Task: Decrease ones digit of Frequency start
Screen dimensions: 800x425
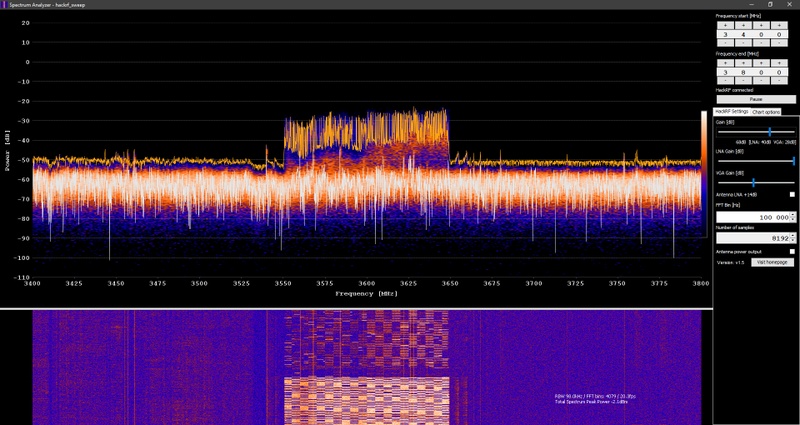Action: (x=779, y=43)
